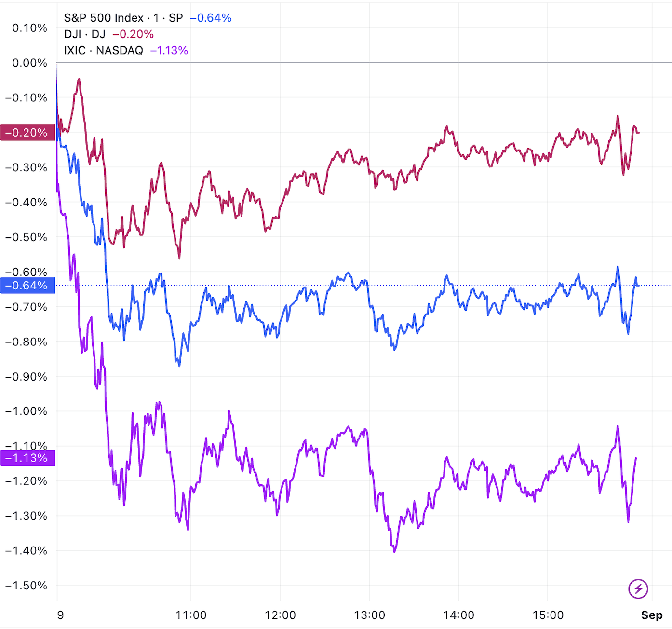Click the purple −1.13% price axis tag

pyautogui.click(x=27, y=458)
